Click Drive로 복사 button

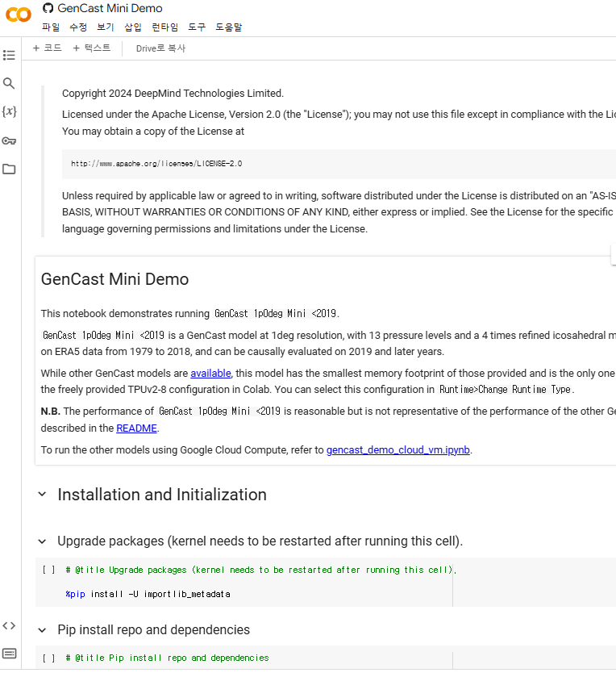(x=160, y=48)
